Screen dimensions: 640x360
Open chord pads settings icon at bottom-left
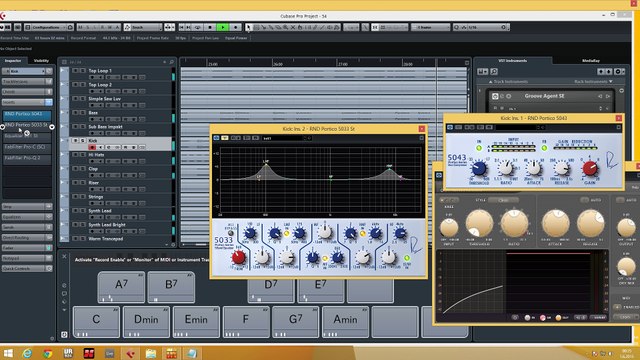(x=64, y=335)
